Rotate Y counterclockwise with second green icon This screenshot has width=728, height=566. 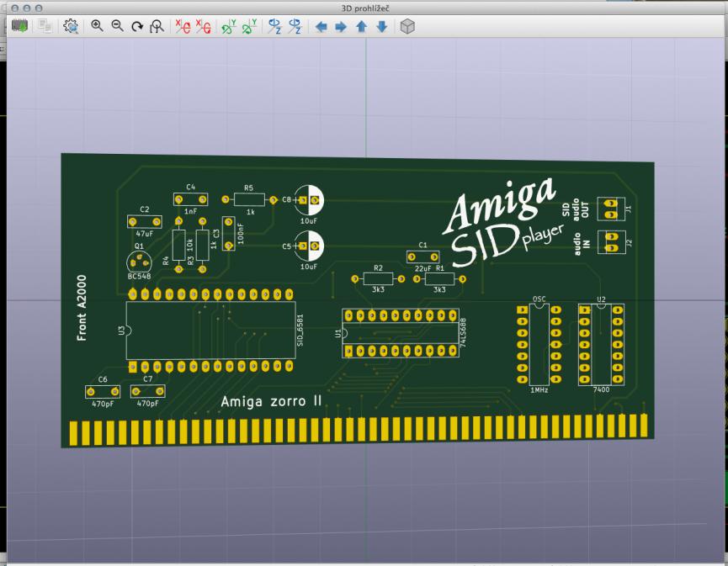tap(248, 27)
